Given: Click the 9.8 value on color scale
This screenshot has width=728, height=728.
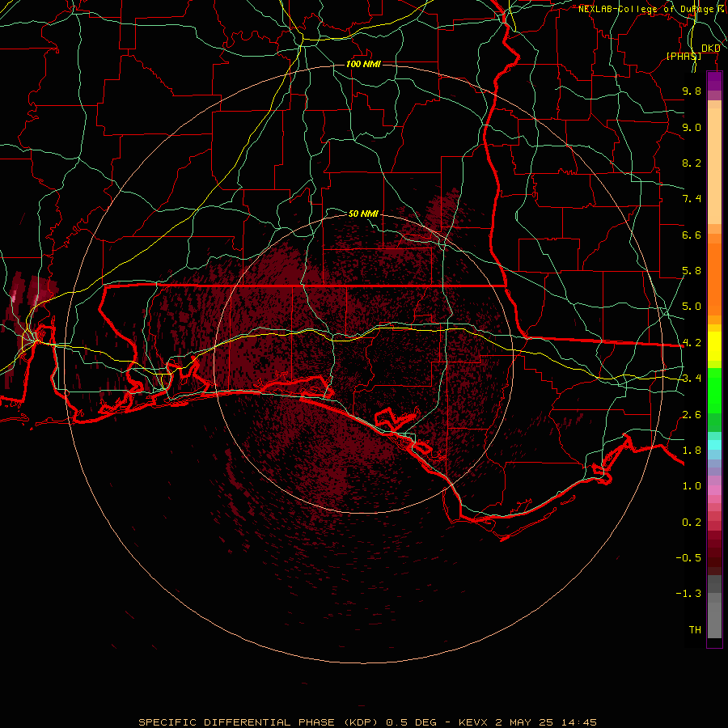Looking at the screenshot, I should click(x=692, y=91).
